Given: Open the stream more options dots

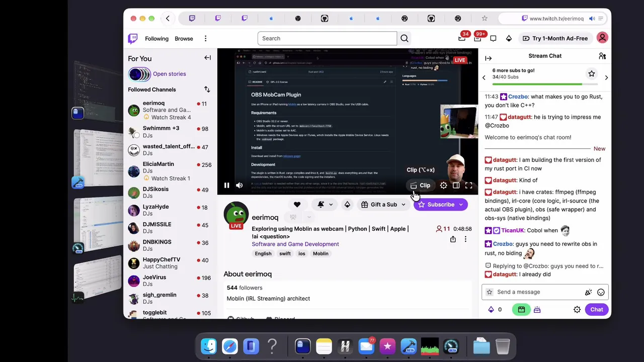Looking at the screenshot, I should 465,239.
